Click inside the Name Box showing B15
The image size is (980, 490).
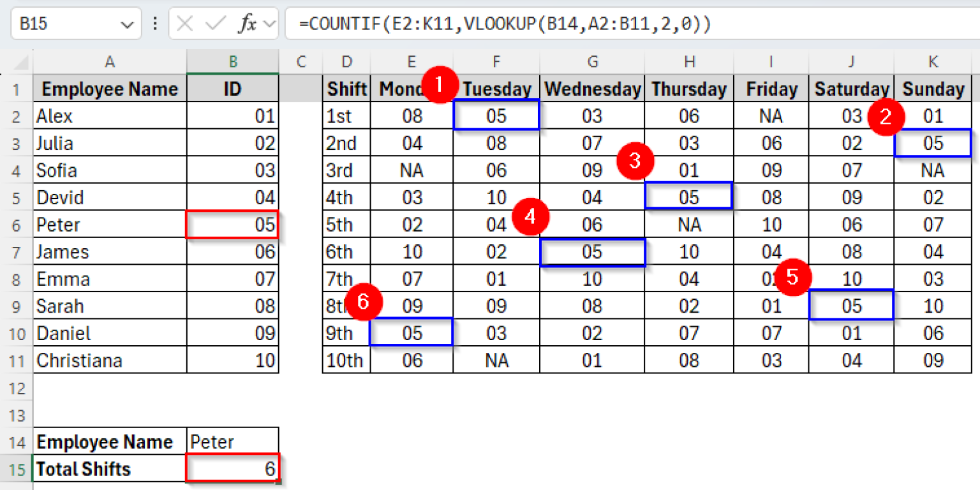pyautogui.click(x=70, y=23)
